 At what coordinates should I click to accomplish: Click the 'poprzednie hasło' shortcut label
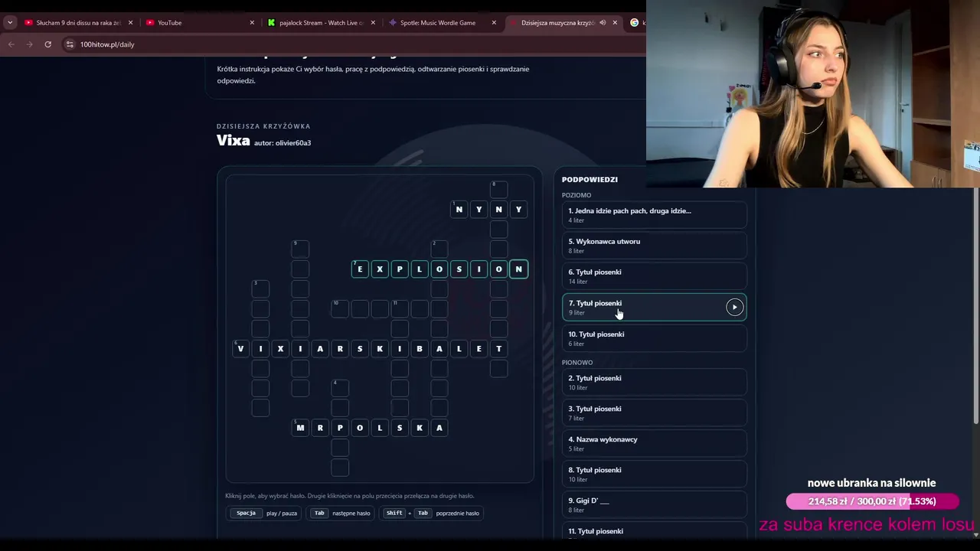click(458, 514)
